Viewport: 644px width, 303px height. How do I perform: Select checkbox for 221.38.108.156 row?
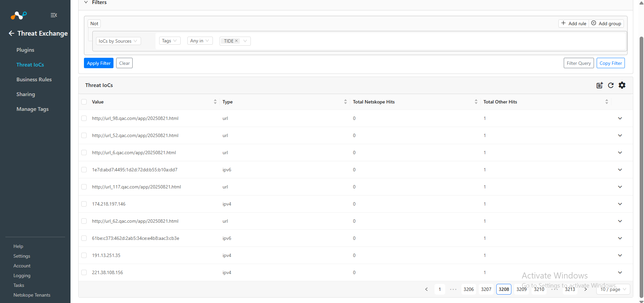(x=84, y=272)
